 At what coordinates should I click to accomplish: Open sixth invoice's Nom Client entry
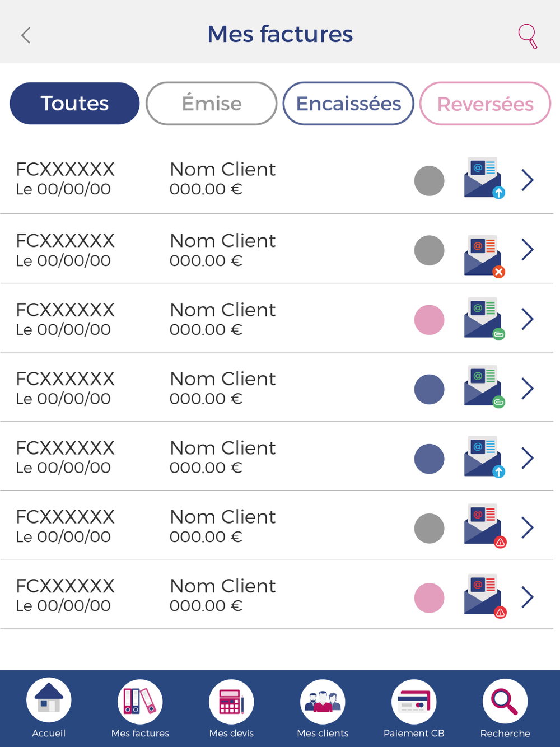point(223,517)
